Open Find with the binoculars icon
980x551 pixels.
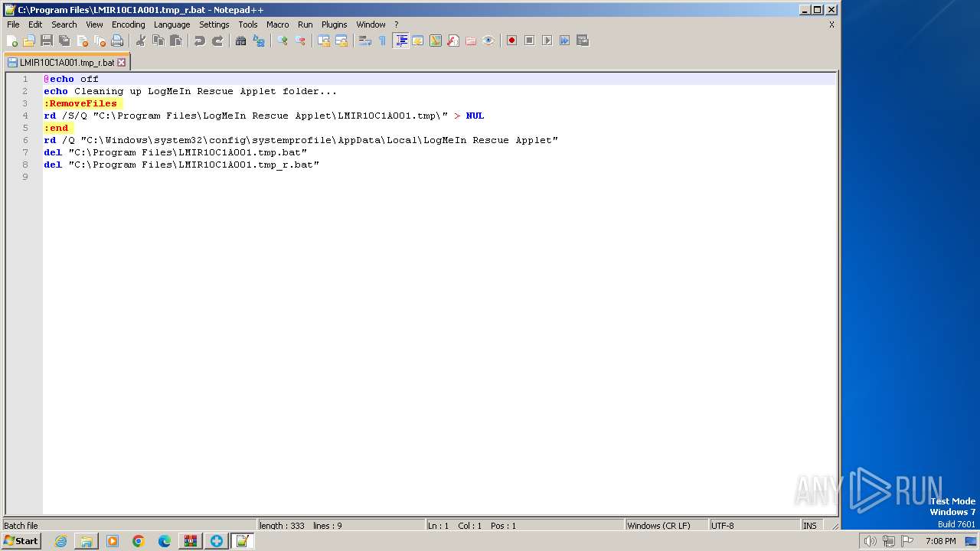[x=241, y=41]
